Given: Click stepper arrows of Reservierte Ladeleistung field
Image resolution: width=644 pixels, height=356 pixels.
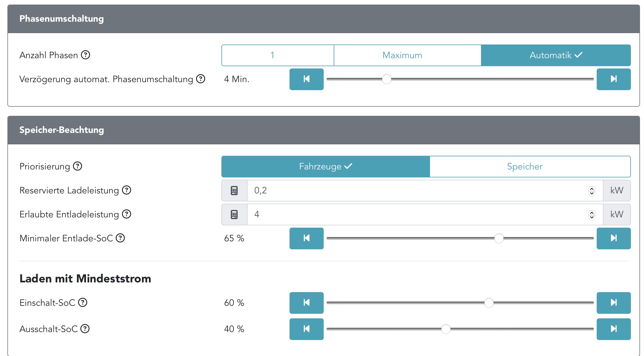Looking at the screenshot, I should point(592,191).
